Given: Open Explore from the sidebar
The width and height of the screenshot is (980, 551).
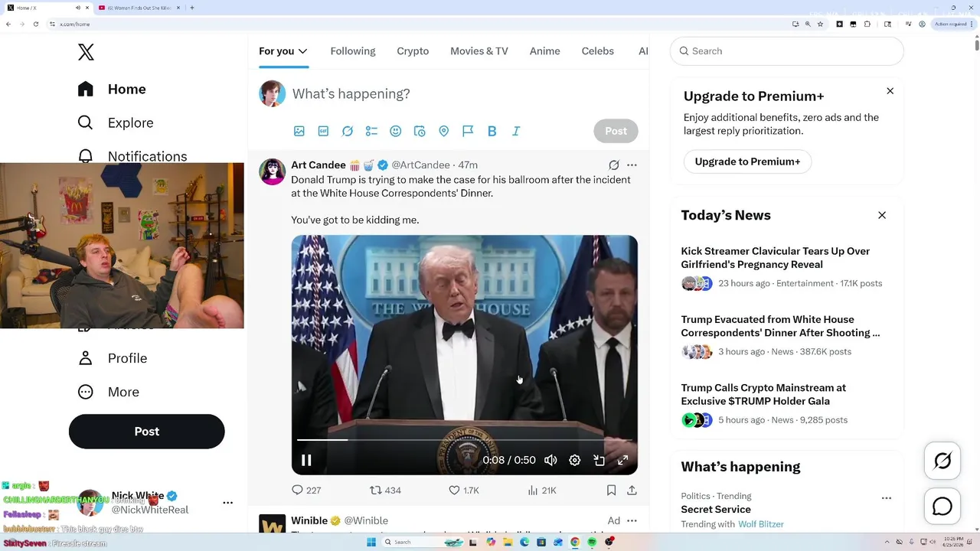Looking at the screenshot, I should click(116, 122).
